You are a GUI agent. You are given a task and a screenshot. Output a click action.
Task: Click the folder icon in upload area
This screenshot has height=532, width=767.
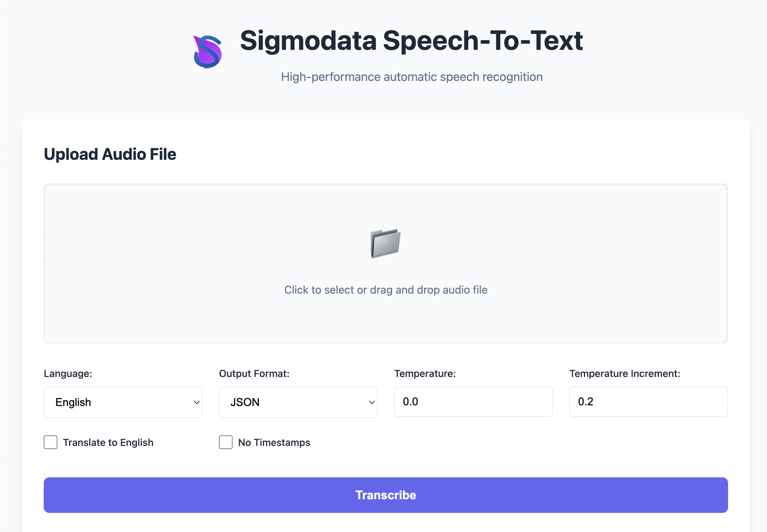tap(386, 243)
